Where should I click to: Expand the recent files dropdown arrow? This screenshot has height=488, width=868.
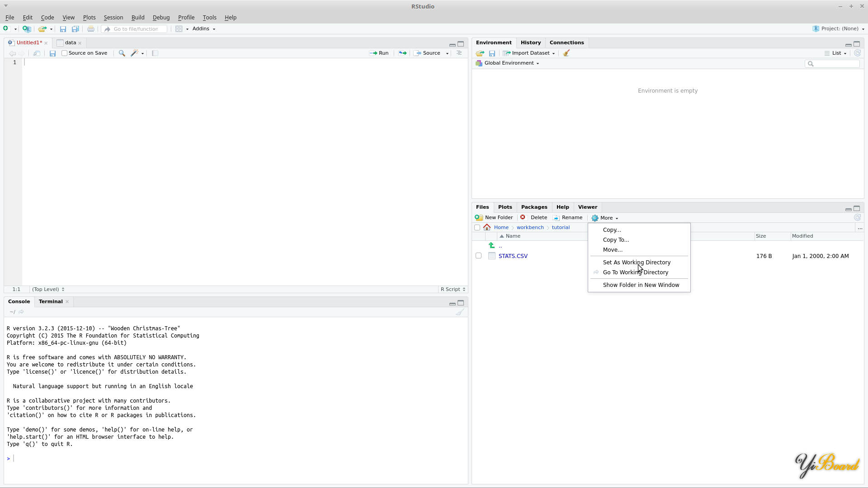point(51,29)
